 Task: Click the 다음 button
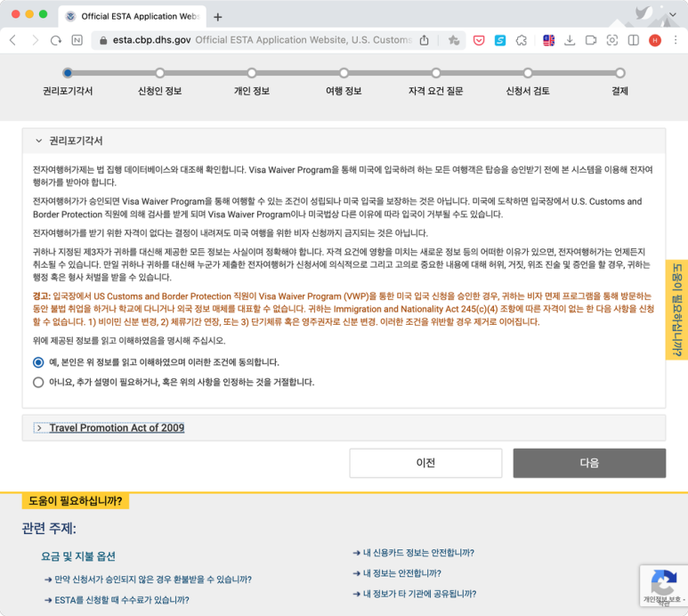click(589, 463)
